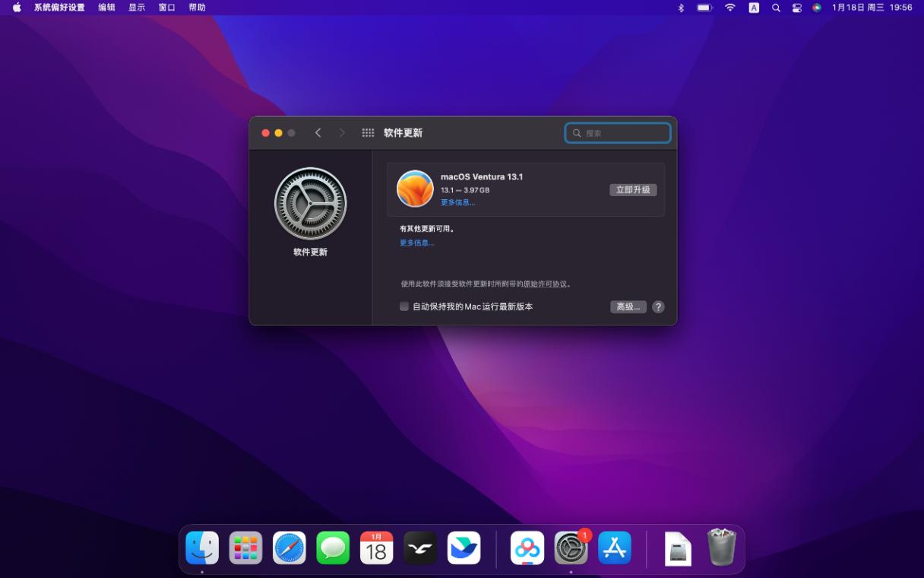Open the App Store from the Dock
This screenshot has width=924, height=578.
(615, 548)
